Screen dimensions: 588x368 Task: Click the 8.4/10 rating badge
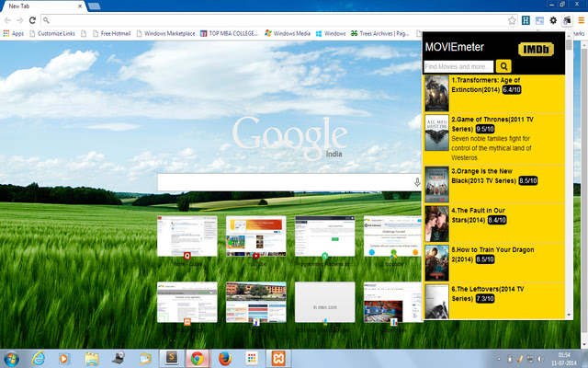coord(497,220)
